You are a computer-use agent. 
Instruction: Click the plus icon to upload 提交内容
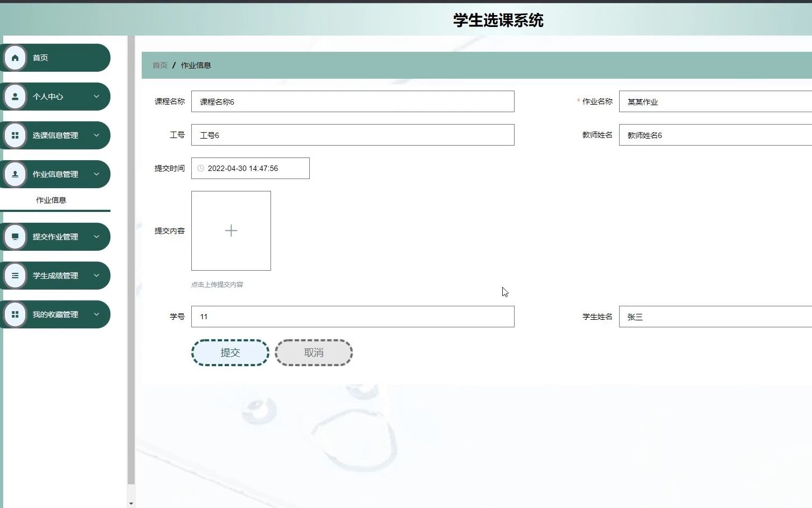click(231, 231)
